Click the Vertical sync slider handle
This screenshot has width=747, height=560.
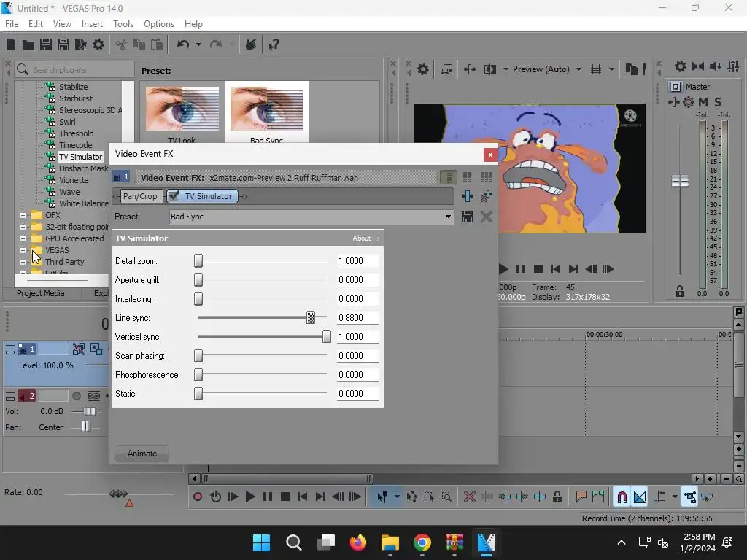coord(326,337)
